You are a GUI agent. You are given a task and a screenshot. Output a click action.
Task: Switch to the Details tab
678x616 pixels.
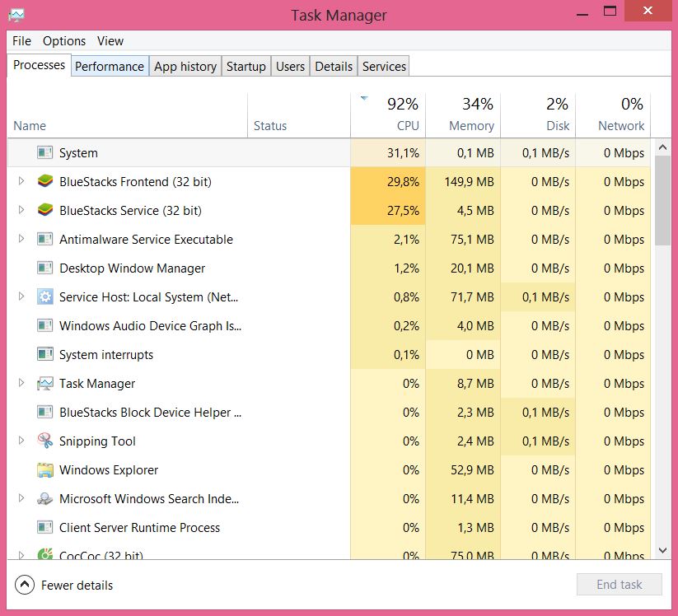click(334, 66)
